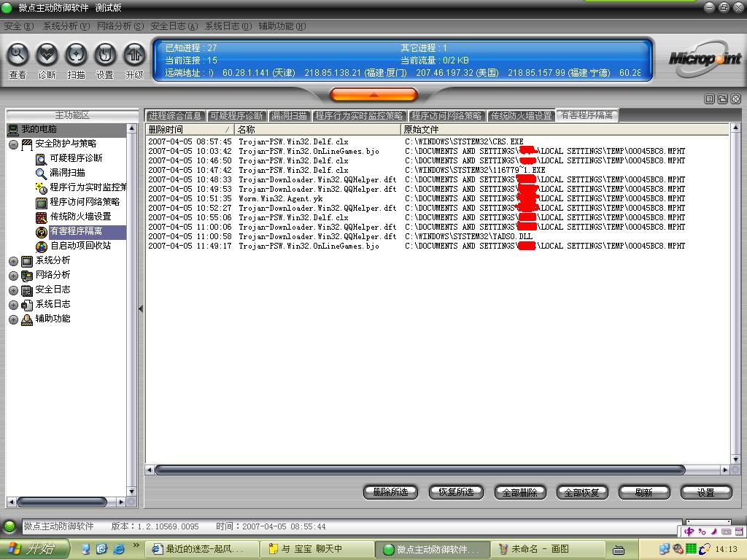747x560 pixels.
Task: Collapse the info panel with the orange arrow button
Action: (373, 95)
